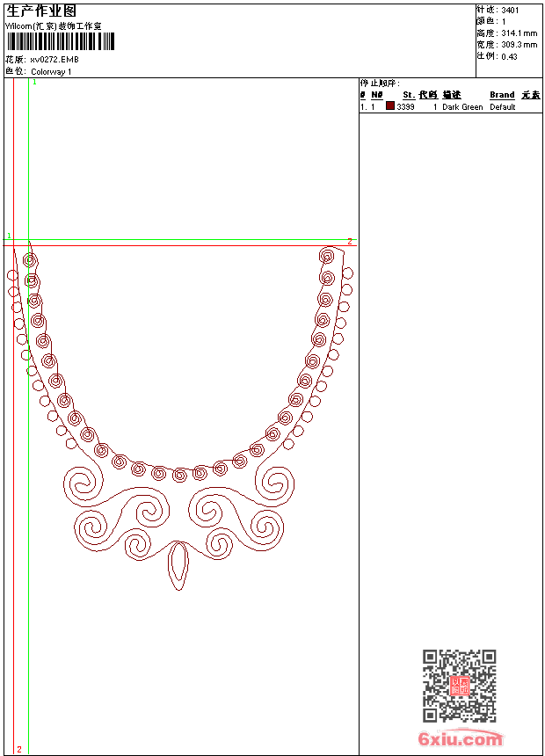
Task: Click the '描述' column header
Action: [452, 95]
